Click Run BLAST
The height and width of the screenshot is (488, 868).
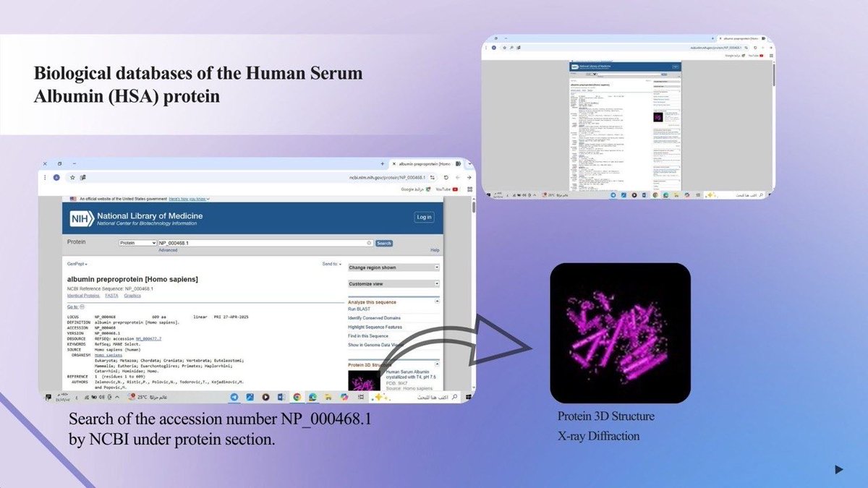click(x=359, y=309)
